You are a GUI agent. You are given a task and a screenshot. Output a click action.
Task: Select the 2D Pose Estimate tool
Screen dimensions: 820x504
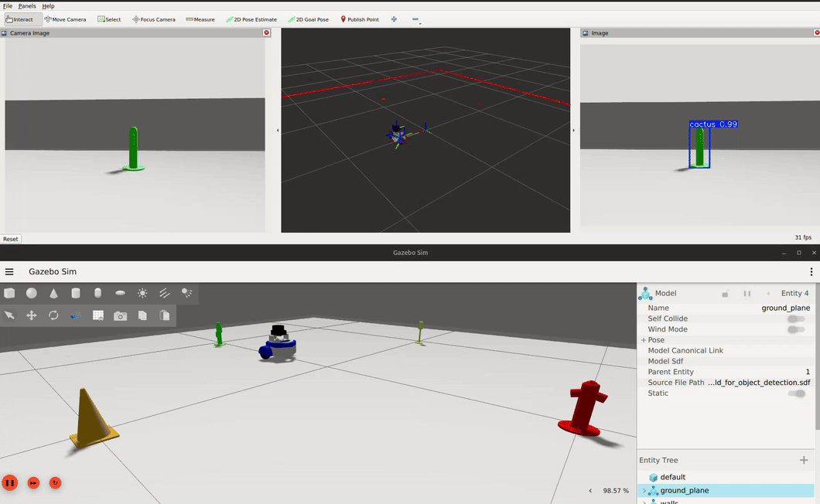pyautogui.click(x=251, y=19)
